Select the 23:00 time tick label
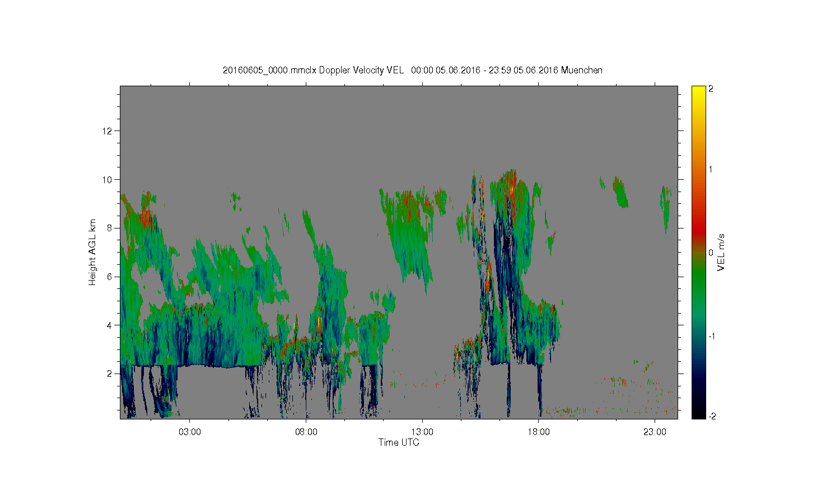 (655, 432)
